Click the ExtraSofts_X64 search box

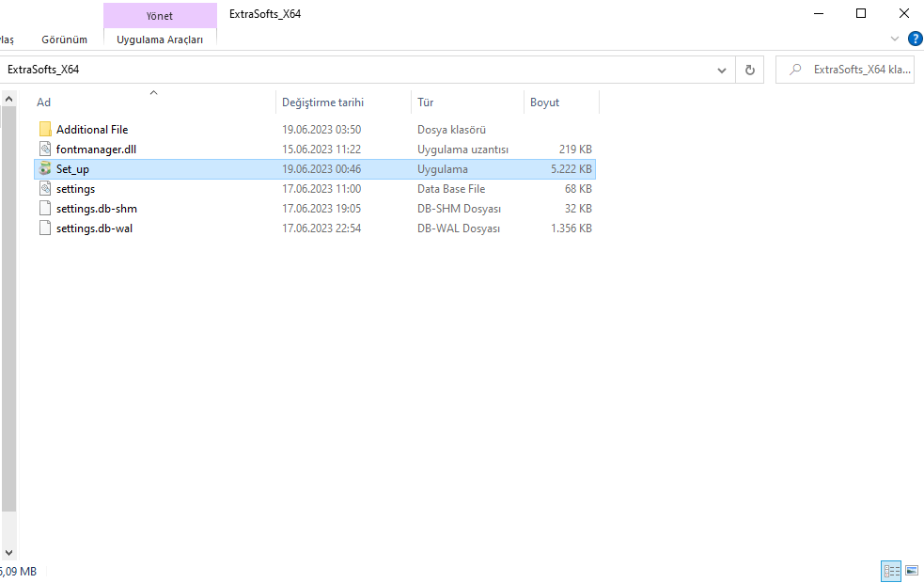tap(844, 70)
